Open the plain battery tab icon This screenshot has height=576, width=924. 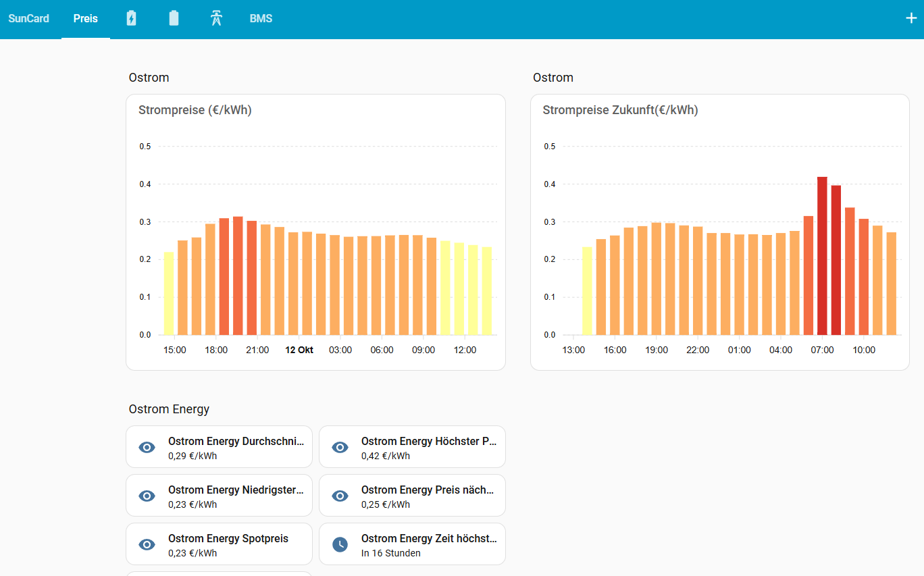click(174, 18)
